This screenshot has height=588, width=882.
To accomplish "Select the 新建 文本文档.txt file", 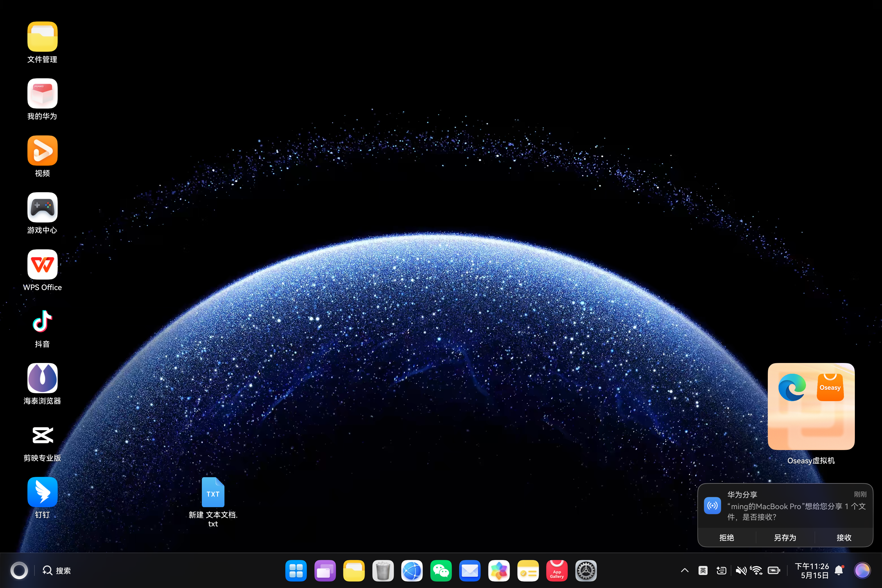I will tap(213, 502).
